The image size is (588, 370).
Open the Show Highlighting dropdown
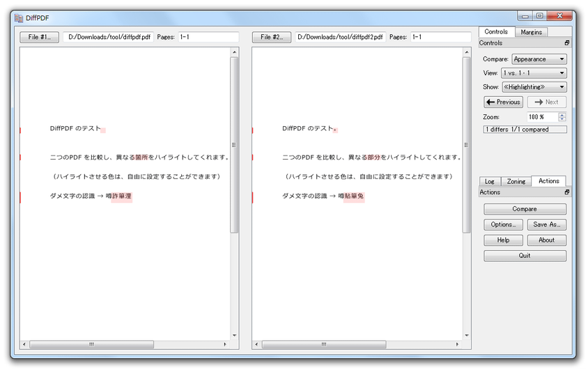[x=534, y=87]
